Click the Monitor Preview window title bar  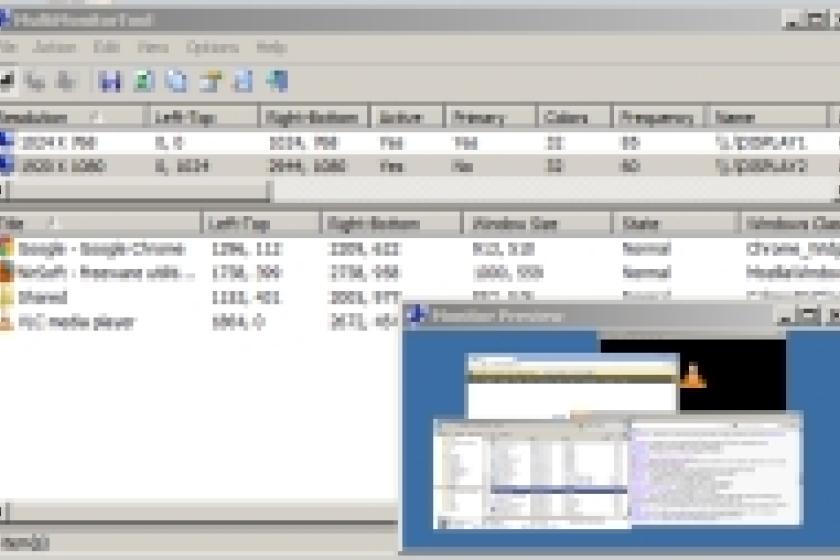621,316
